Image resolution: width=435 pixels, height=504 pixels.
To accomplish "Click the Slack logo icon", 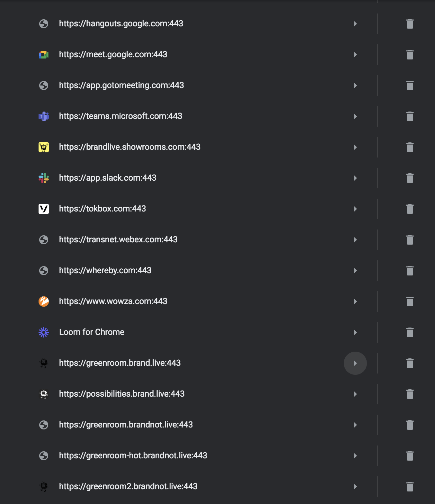I will (44, 178).
